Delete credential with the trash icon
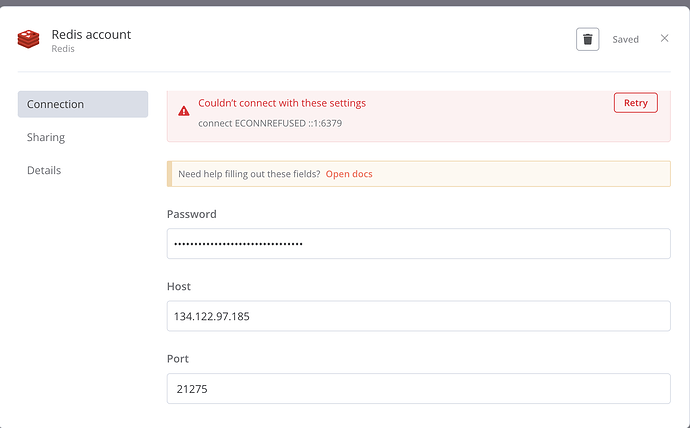The image size is (690, 428). coord(587,39)
